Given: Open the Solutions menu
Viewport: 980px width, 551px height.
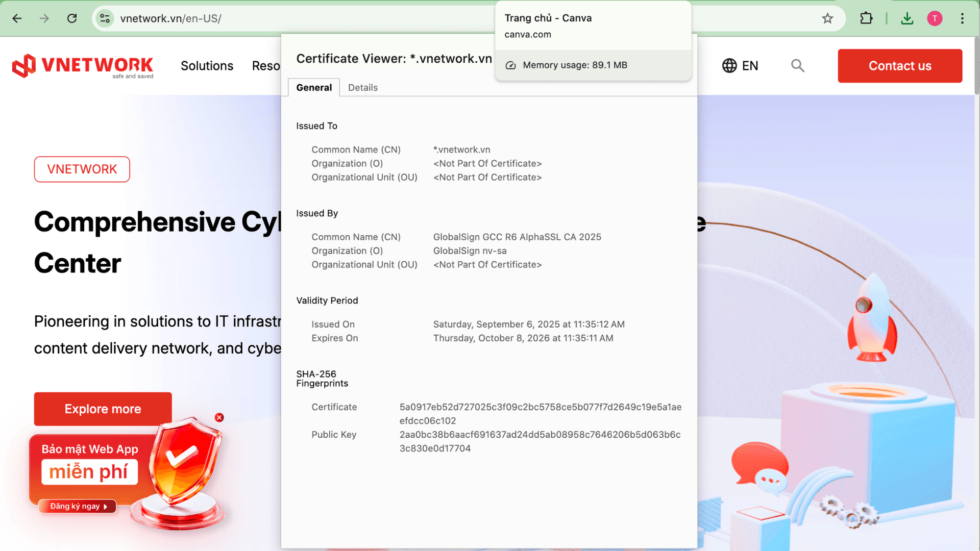Looking at the screenshot, I should click(x=207, y=66).
